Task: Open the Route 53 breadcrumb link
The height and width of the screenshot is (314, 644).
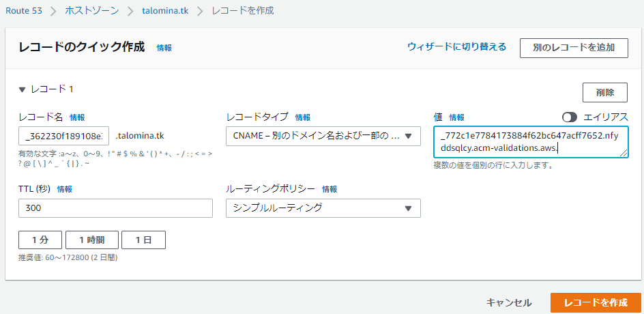Action: tap(24, 11)
